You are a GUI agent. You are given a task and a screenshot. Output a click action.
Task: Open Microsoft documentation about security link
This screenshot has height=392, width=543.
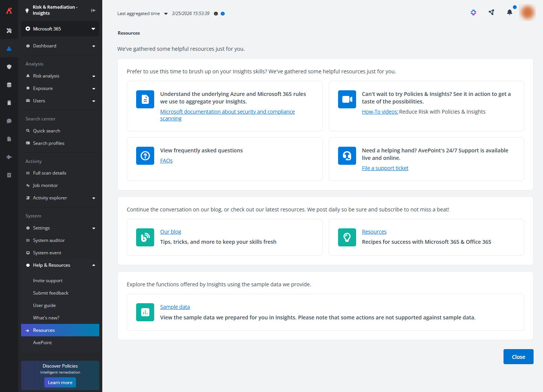coord(228,115)
